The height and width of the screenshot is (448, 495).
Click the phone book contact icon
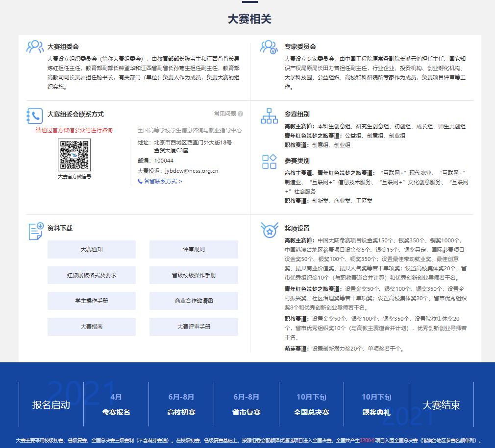click(35, 116)
